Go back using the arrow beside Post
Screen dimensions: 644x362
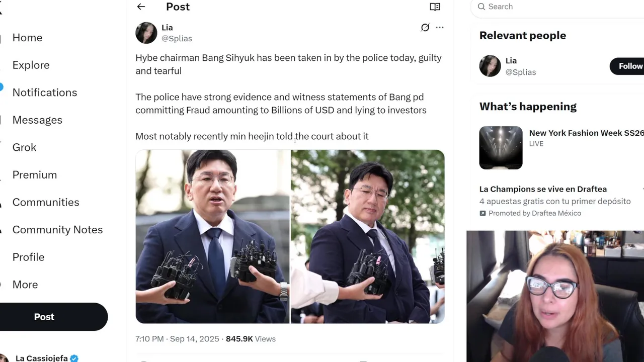click(x=141, y=7)
